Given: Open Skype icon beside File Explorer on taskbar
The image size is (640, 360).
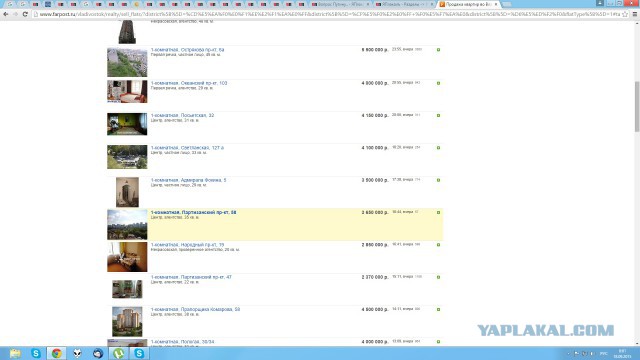Looking at the screenshot, I should (x=36, y=353).
